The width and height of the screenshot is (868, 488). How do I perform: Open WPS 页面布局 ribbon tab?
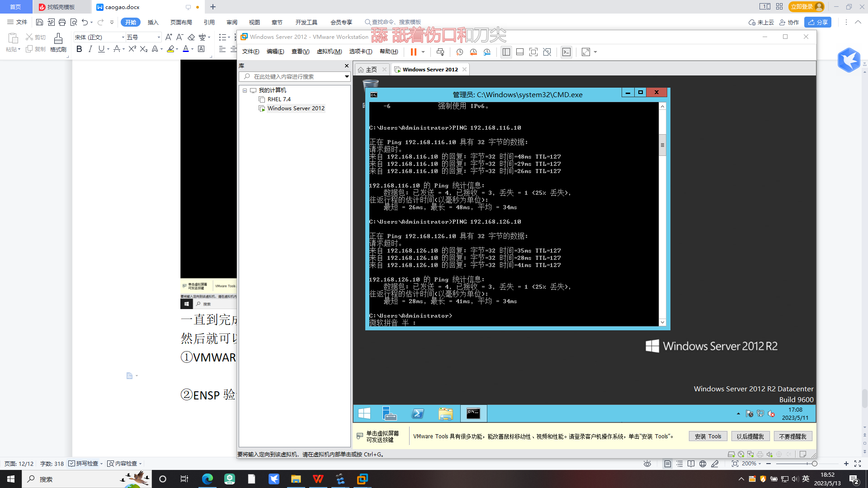[181, 22]
